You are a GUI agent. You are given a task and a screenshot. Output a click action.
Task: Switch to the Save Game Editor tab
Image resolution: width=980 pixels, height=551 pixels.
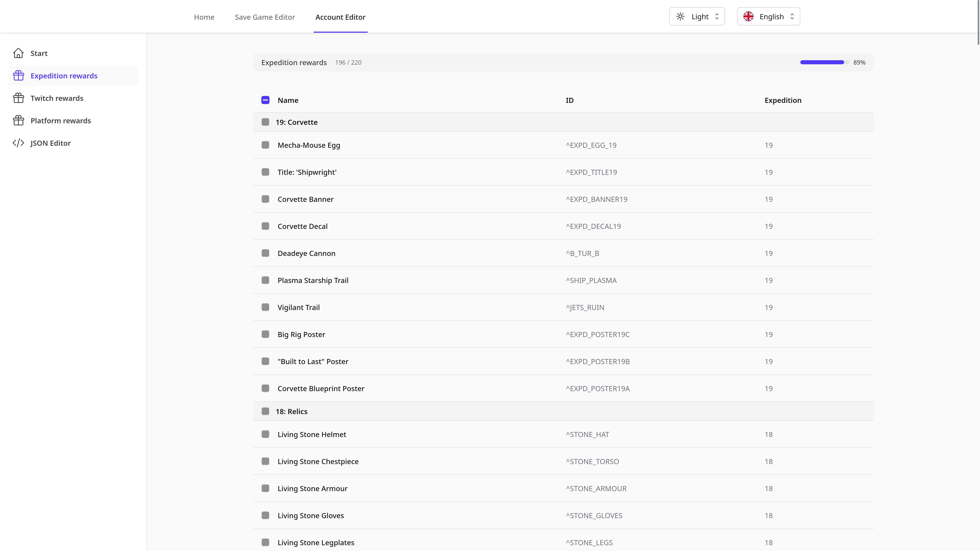[x=265, y=17]
